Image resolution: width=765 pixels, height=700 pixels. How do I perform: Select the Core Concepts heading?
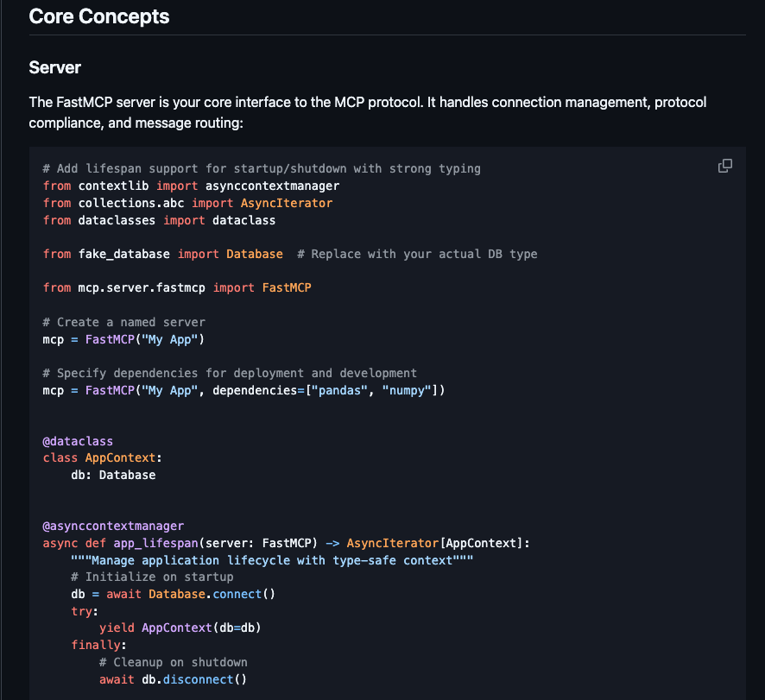pos(98,16)
